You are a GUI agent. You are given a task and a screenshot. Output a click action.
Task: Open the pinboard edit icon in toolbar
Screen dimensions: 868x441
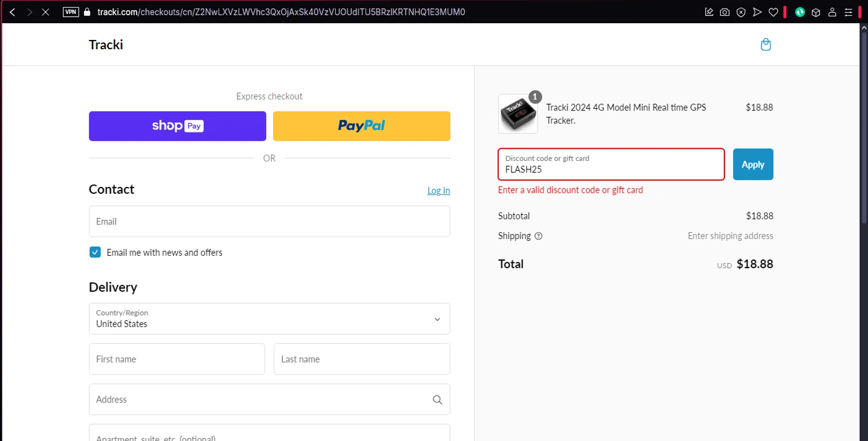pos(709,12)
